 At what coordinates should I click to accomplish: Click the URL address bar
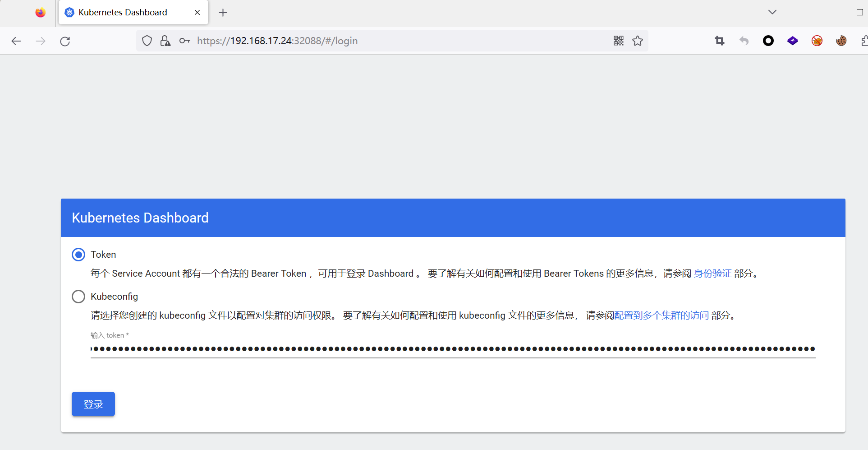[392, 41]
